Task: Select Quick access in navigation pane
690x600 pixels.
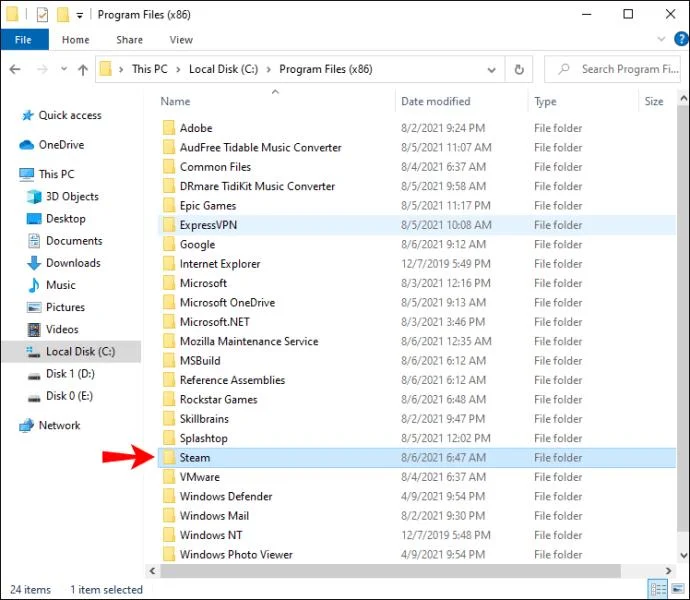Action: 70,115
